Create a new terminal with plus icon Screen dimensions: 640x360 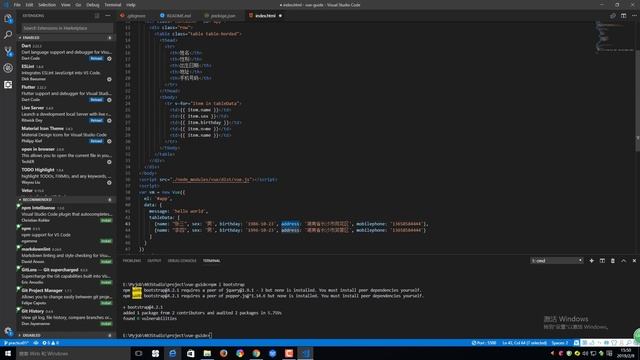point(591,260)
